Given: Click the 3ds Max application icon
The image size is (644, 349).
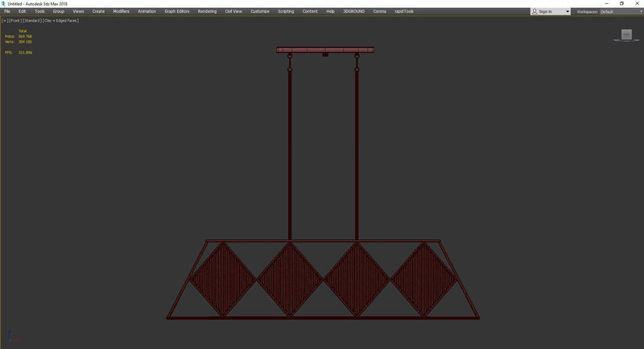Looking at the screenshot, I should pyautogui.click(x=3, y=3).
